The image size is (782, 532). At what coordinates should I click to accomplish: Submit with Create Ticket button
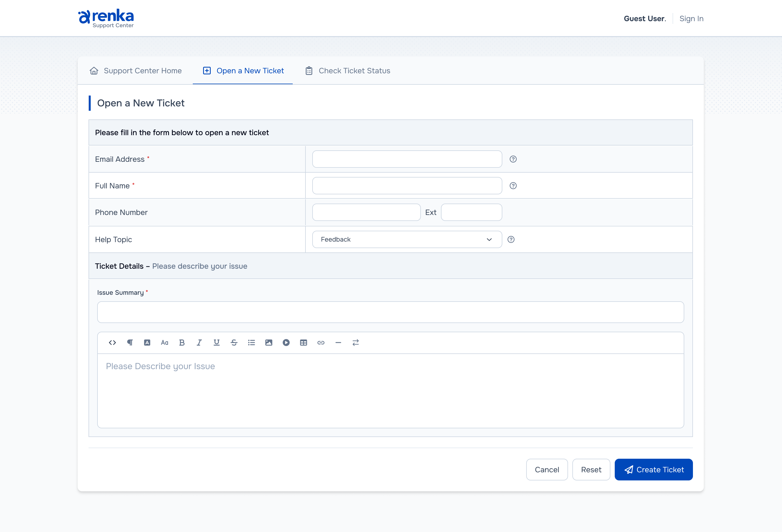pos(654,470)
